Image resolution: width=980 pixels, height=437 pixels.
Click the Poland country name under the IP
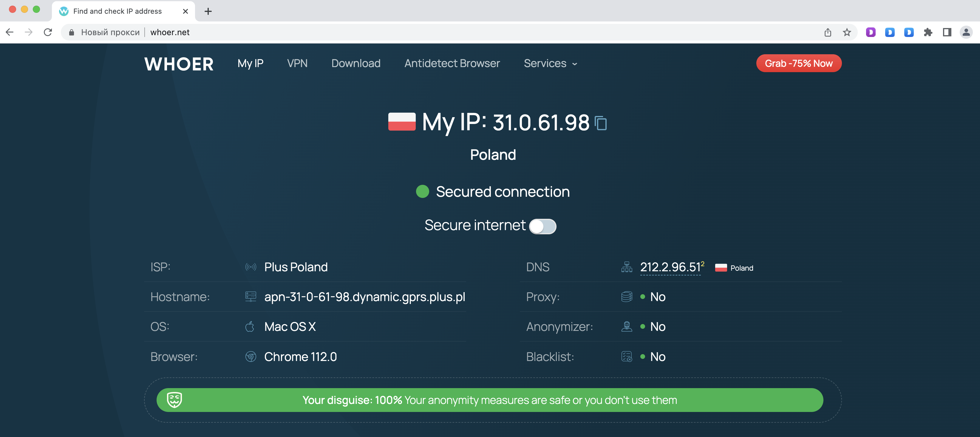click(x=493, y=155)
